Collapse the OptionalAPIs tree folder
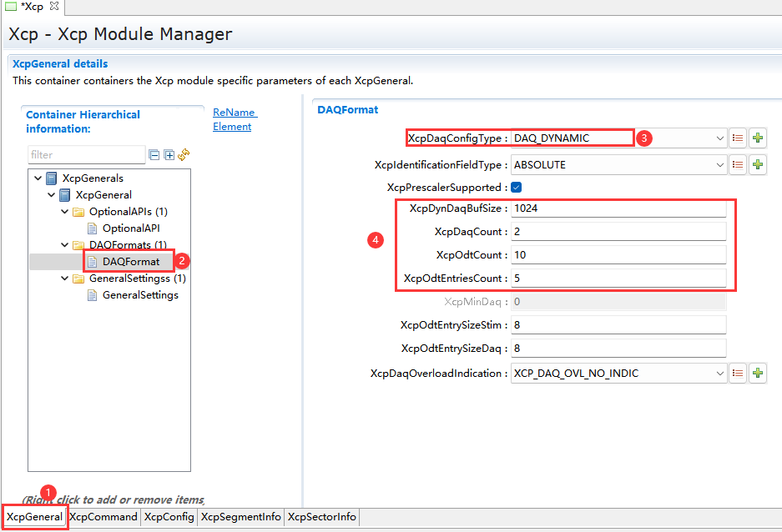This screenshot has width=782, height=532. pyautogui.click(x=65, y=212)
